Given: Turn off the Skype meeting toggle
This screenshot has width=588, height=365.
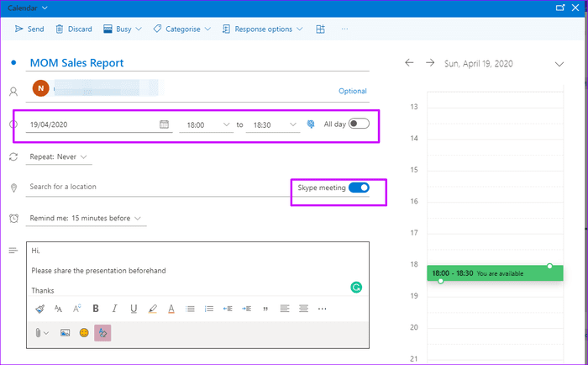Looking at the screenshot, I should click(359, 188).
